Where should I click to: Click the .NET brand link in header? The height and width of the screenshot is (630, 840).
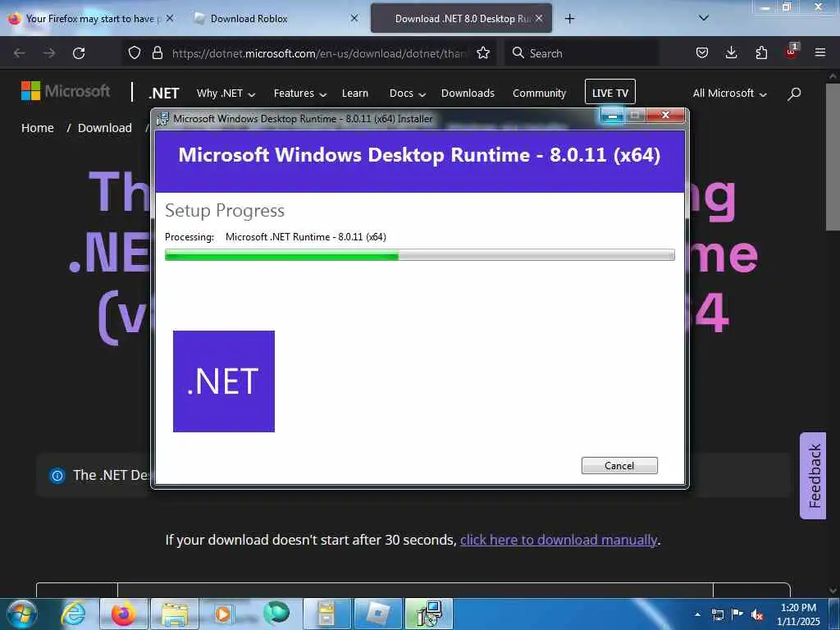pos(164,94)
